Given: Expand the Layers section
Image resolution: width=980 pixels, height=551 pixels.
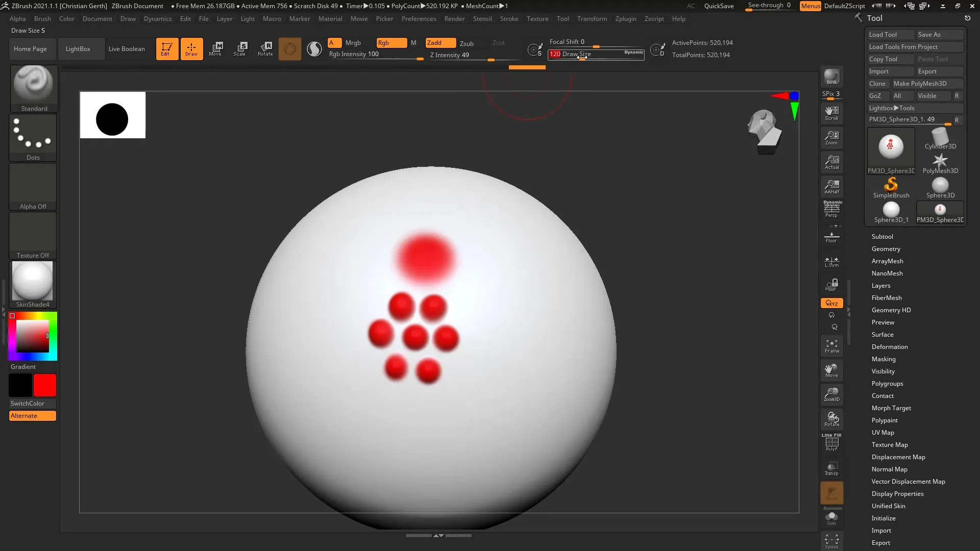Looking at the screenshot, I should click(x=880, y=286).
